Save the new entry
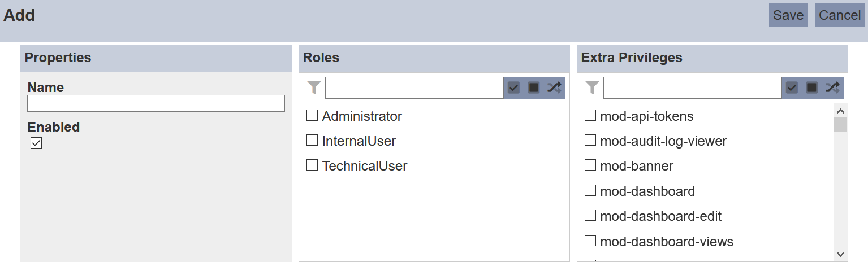 [x=788, y=15]
